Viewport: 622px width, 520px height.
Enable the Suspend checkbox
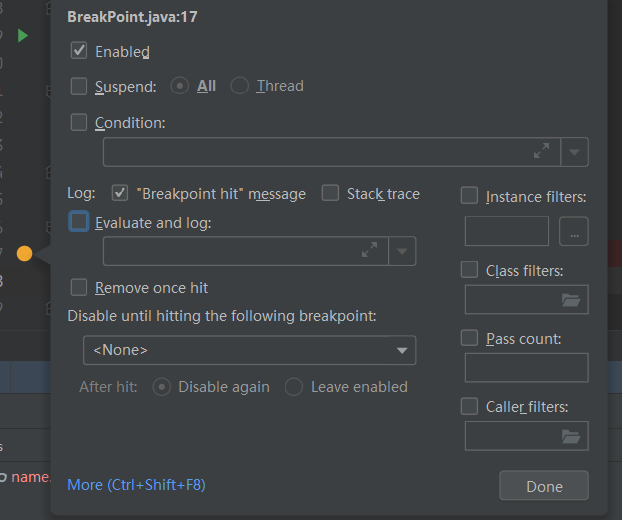click(79, 86)
